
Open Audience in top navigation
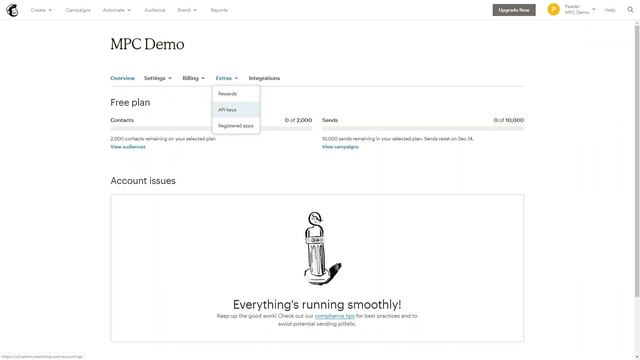[155, 10]
